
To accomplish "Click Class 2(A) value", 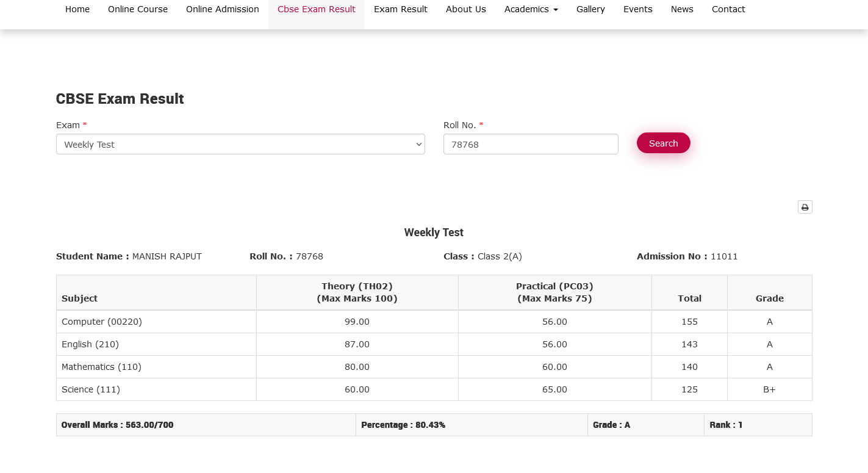I will coord(500,256).
